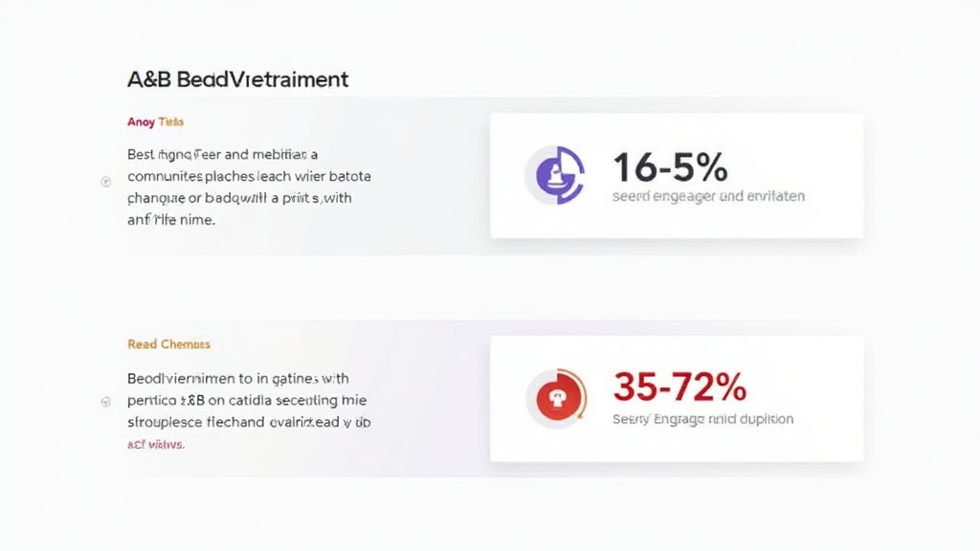Click the line starting with 'Beodlviernimen to in'
980x551 pixels.
[x=237, y=378]
